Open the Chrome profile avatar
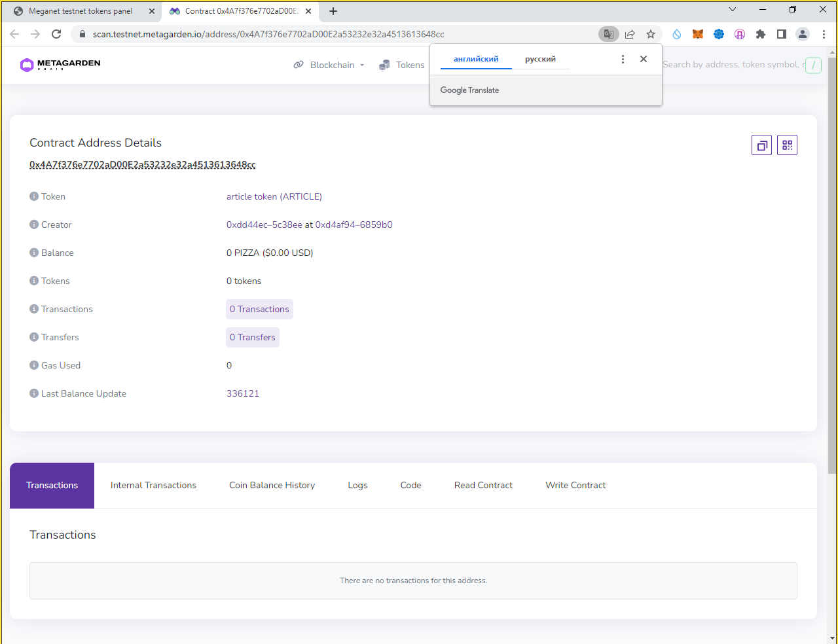The image size is (838, 644). [803, 34]
